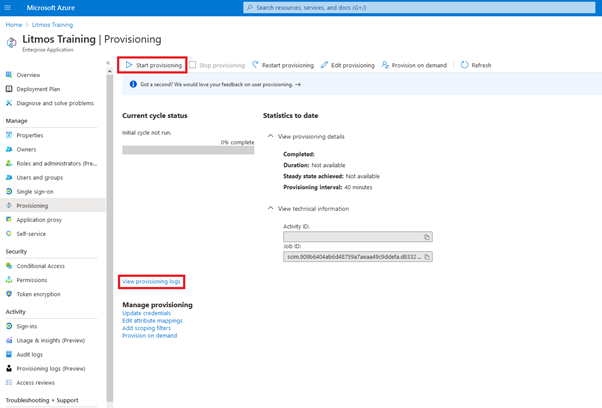Image resolution: width=602 pixels, height=408 pixels.
Task: Collapse View provisioning details section
Action: click(x=270, y=136)
